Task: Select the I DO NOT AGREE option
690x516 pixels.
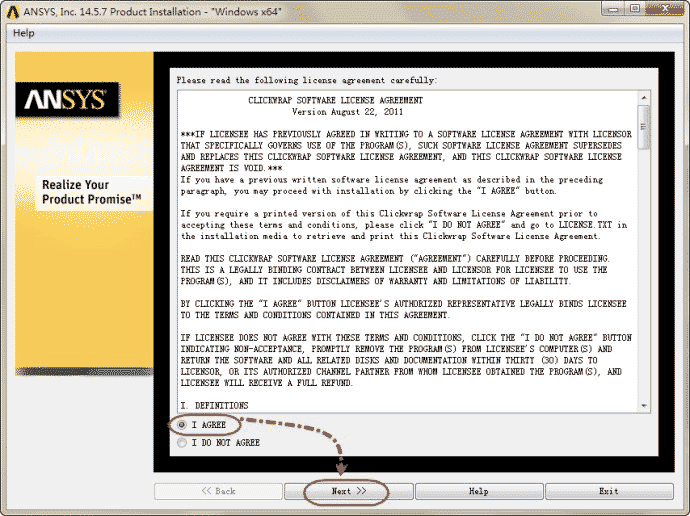Action: coord(181,443)
